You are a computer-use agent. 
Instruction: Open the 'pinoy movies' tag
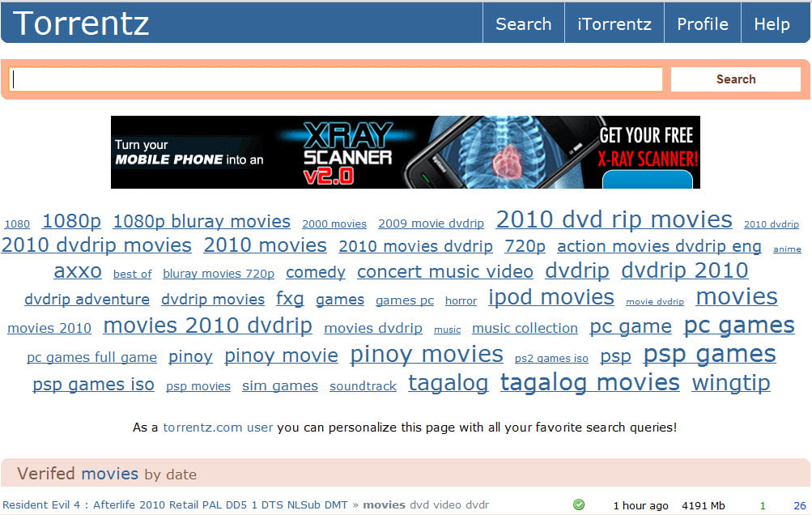426,355
